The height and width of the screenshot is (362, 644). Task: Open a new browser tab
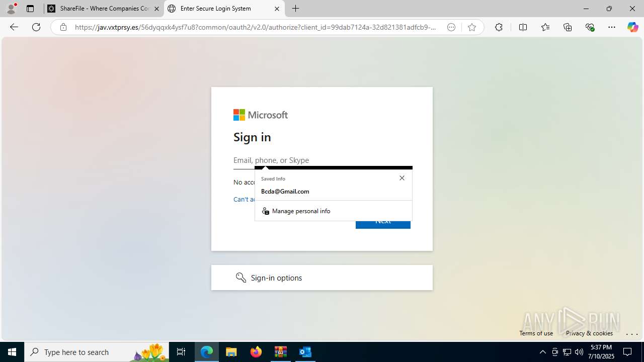pyautogui.click(x=296, y=9)
